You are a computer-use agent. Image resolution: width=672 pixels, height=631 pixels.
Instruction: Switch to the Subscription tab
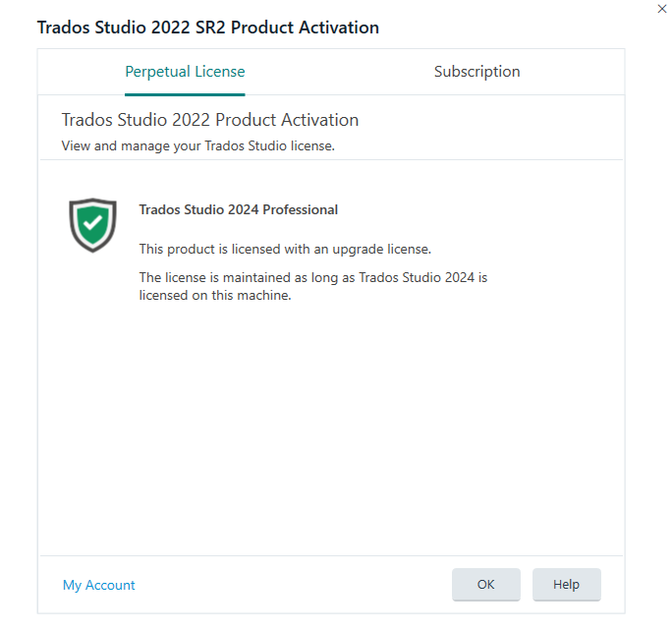click(476, 72)
